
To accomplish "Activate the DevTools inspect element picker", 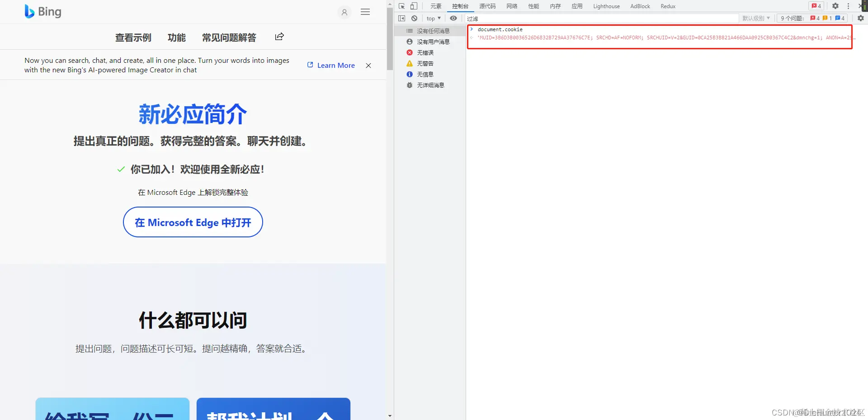I will click(401, 6).
